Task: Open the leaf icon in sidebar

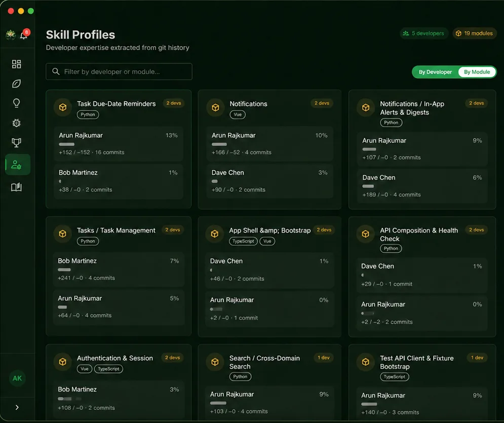Action: [x=16, y=84]
